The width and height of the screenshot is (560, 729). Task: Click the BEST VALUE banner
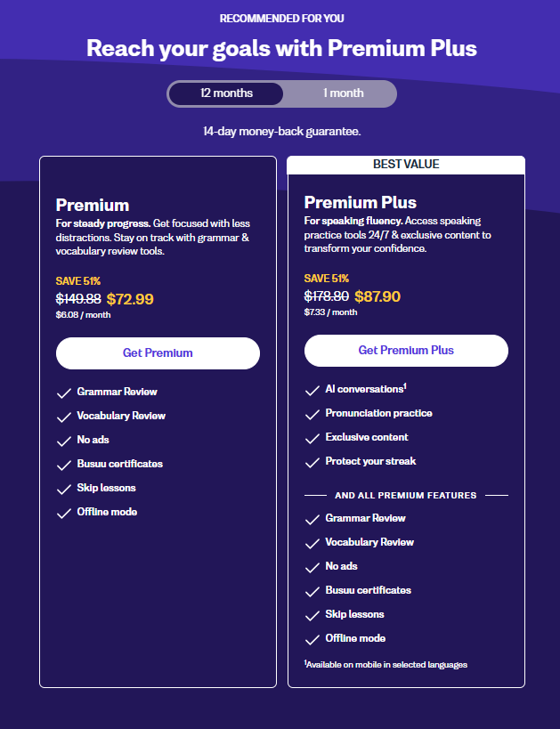(406, 164)
